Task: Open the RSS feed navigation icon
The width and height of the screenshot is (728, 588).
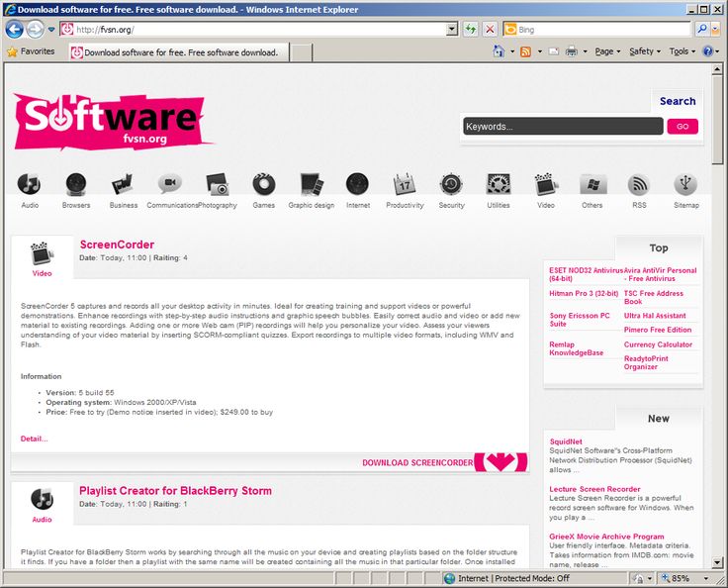Action: pos(639,184)
